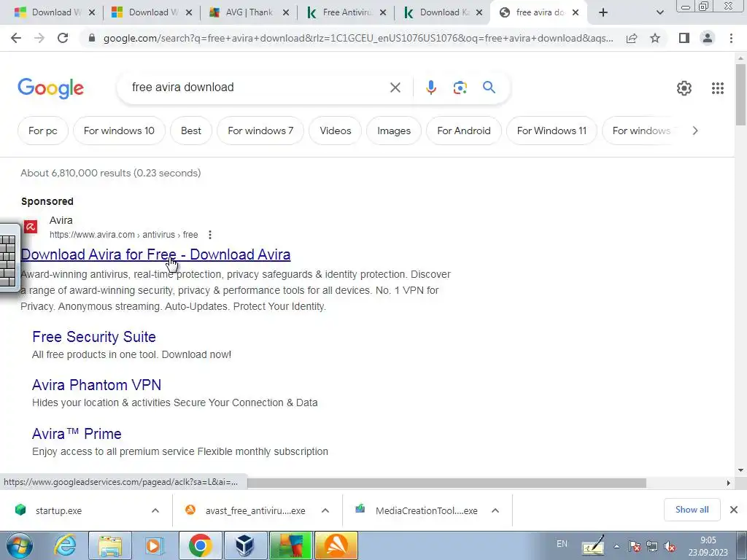Click the browser forward arrow
The width and height of the screenshot is (747, 560).
pos(39,38)
